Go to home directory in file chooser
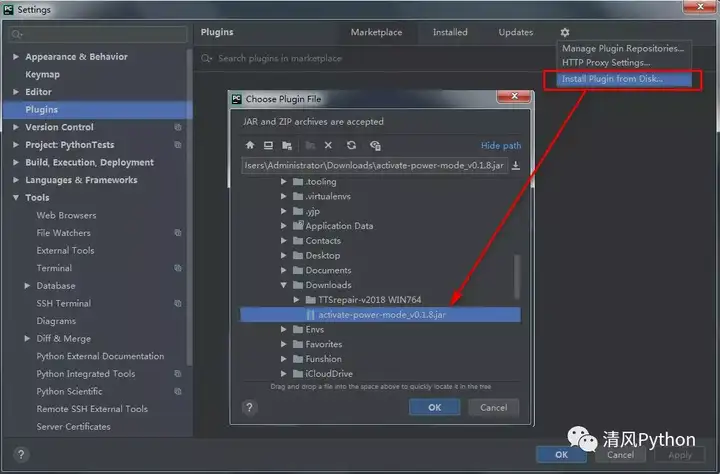The width and height of the screenshot is (720, 474). (x=250, y=145)
